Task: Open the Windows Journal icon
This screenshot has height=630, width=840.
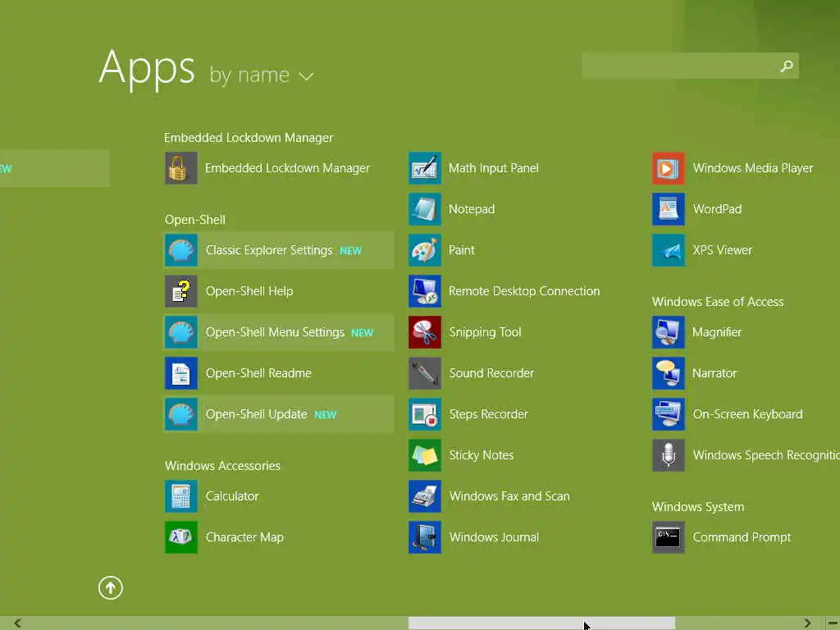Action: coord(425,537)
